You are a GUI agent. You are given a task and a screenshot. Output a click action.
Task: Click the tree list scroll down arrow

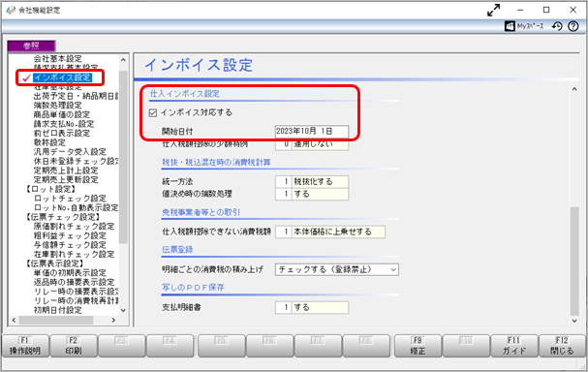(123, 311)
